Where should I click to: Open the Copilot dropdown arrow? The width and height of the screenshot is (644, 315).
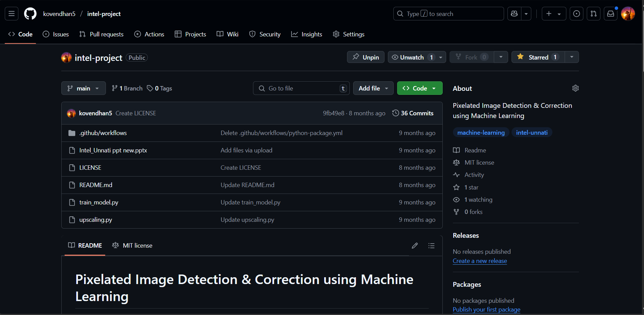click(x=526, y=14)
